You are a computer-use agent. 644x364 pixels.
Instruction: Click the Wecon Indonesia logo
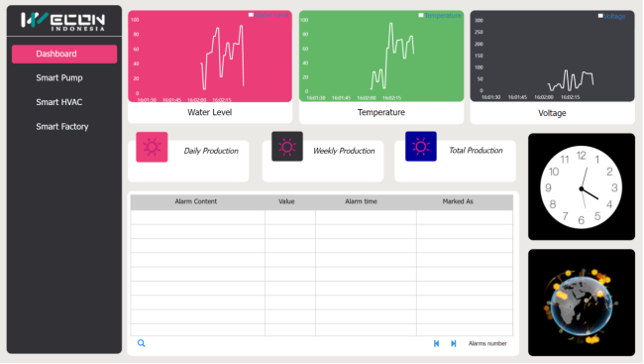pyautogui.click(x=62, y=21)
